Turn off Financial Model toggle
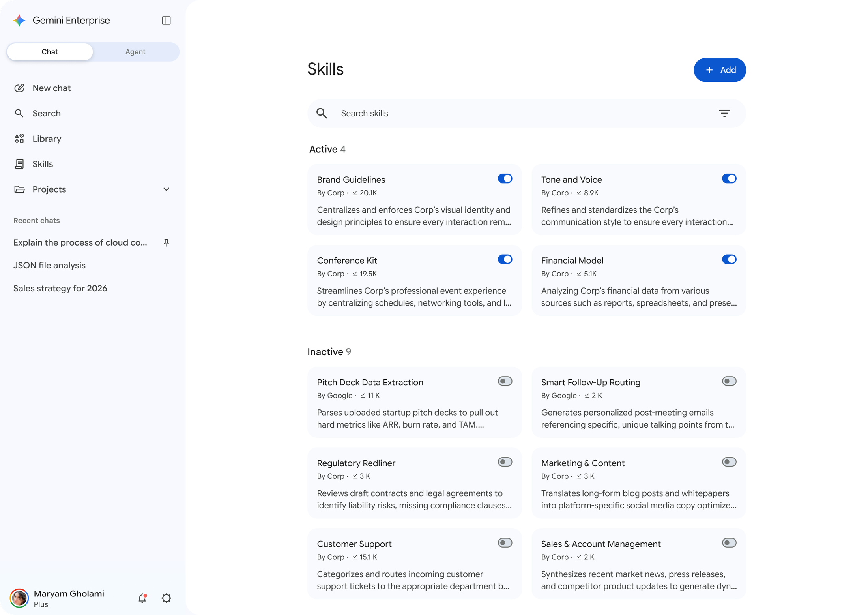The height and width of the screenshot is (615, 868). coord(729,259)
